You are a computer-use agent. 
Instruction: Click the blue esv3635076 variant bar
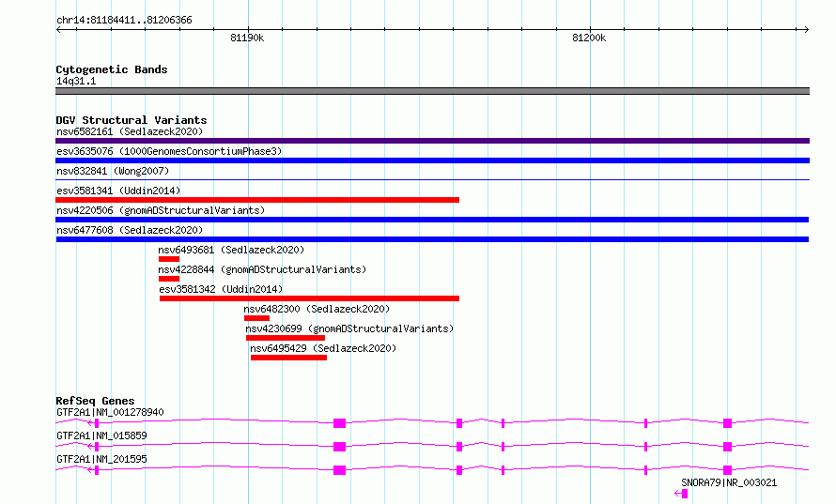tap(432, 160)
